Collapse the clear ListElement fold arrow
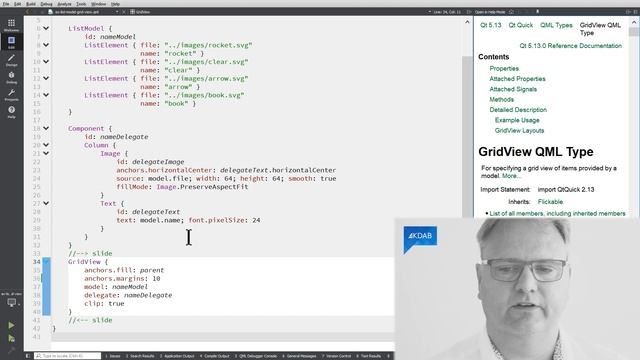Viewport: 640px width, 360px height. 46,62
